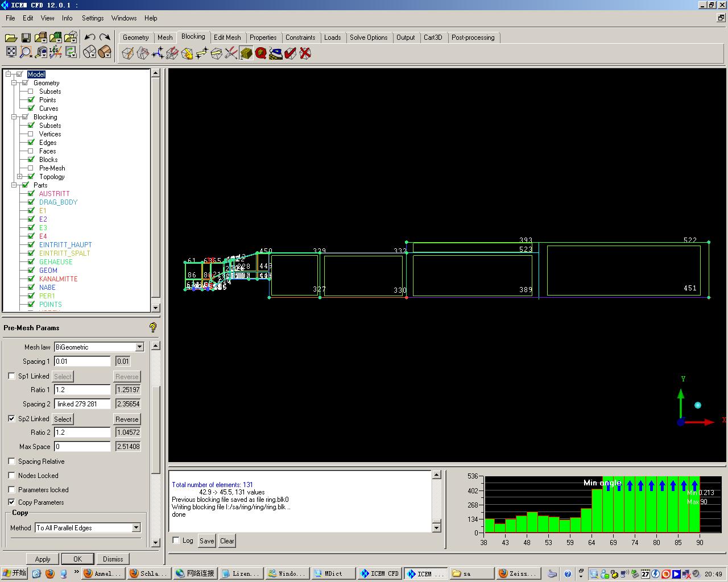The image size is (728, 582).
Task: Click the Apply button
Action: point(43,559)
